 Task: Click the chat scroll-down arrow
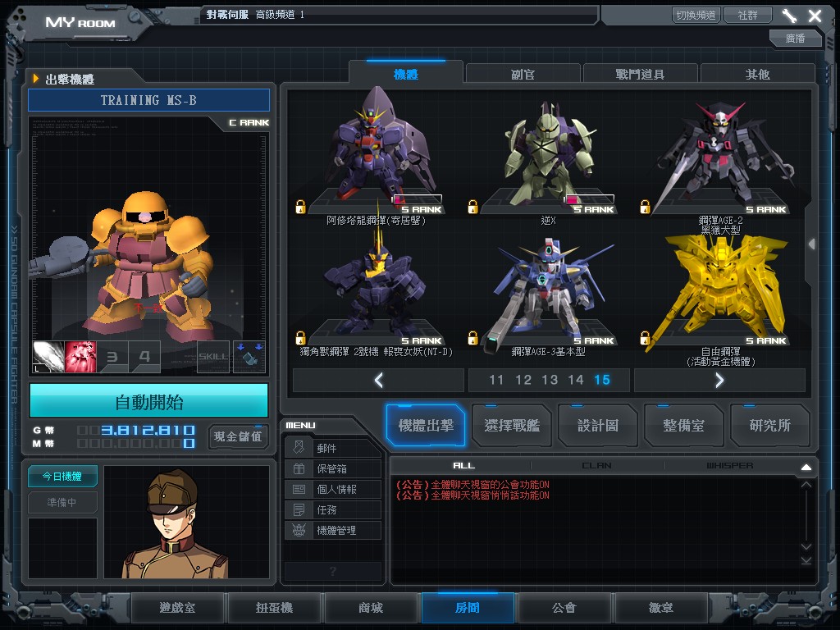pos(806,546)
